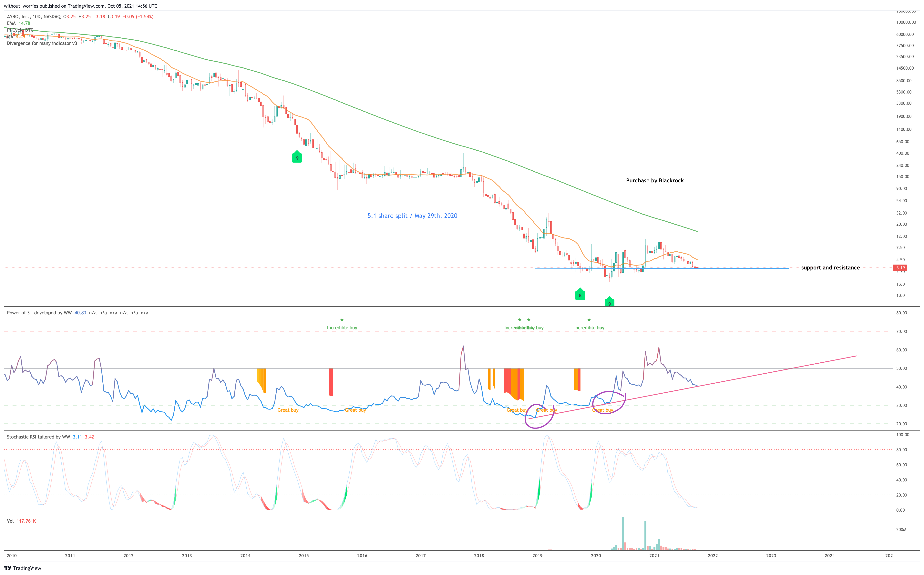
Task: Click the 2010 label on the time axis
Action: [x=12, y=556]
